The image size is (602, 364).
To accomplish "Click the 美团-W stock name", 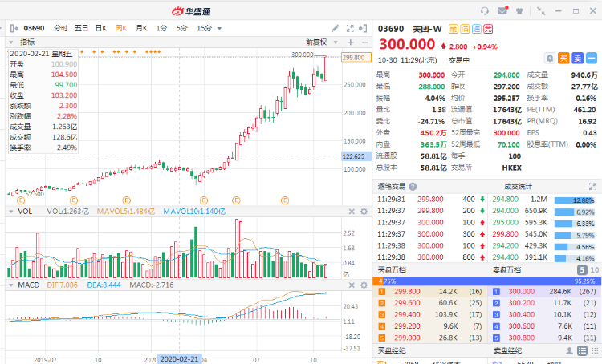I will 427,29.
